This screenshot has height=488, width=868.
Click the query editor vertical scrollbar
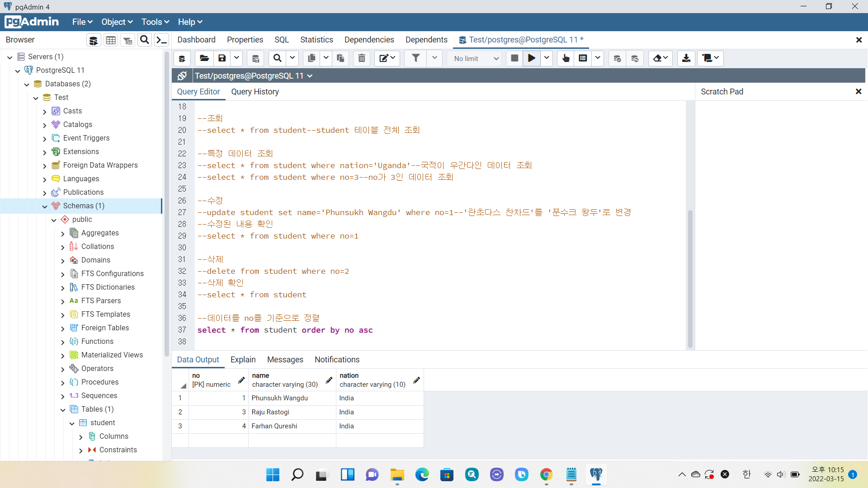[x=690, y=278]
